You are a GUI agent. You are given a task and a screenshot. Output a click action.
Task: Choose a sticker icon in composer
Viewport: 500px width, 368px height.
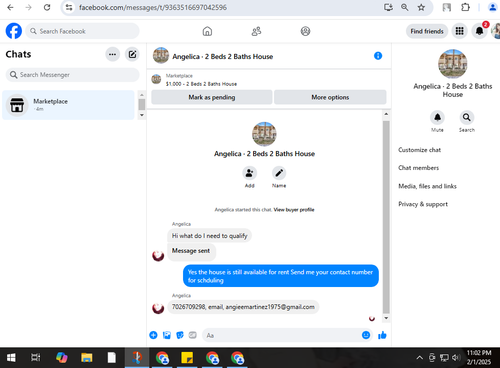180,335
